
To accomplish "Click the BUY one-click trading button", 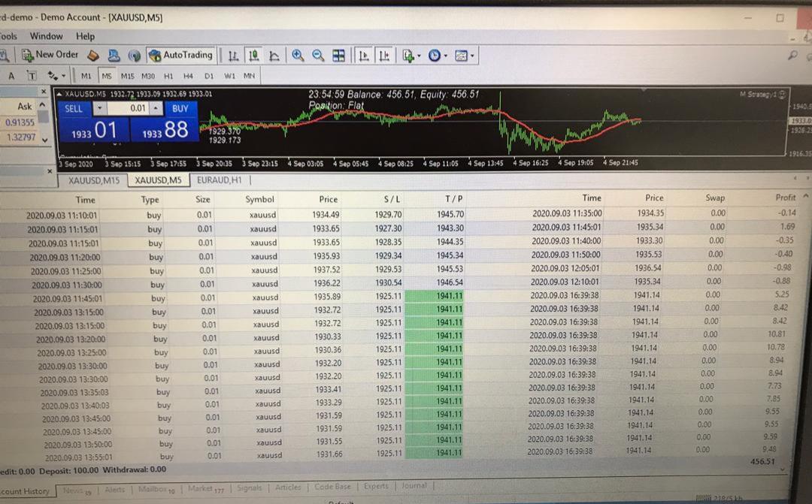I will (x=180, y=109).
